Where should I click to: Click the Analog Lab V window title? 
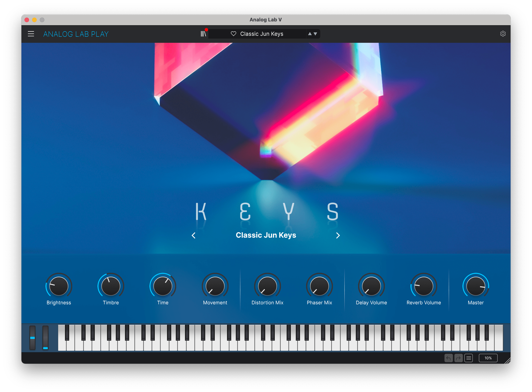[265, 20]
